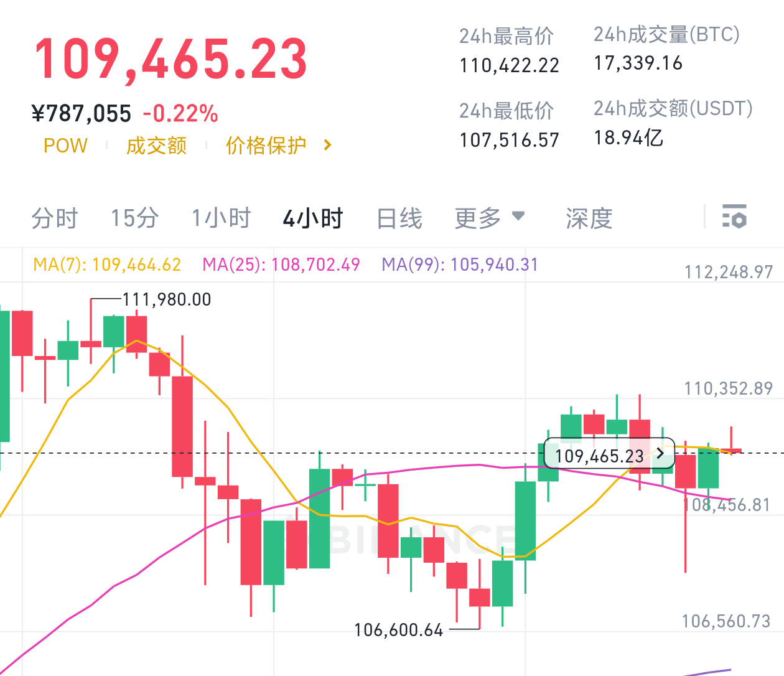Click the arrow on the current price tag
The image size is (784, 676).
(x=660, y=454)
